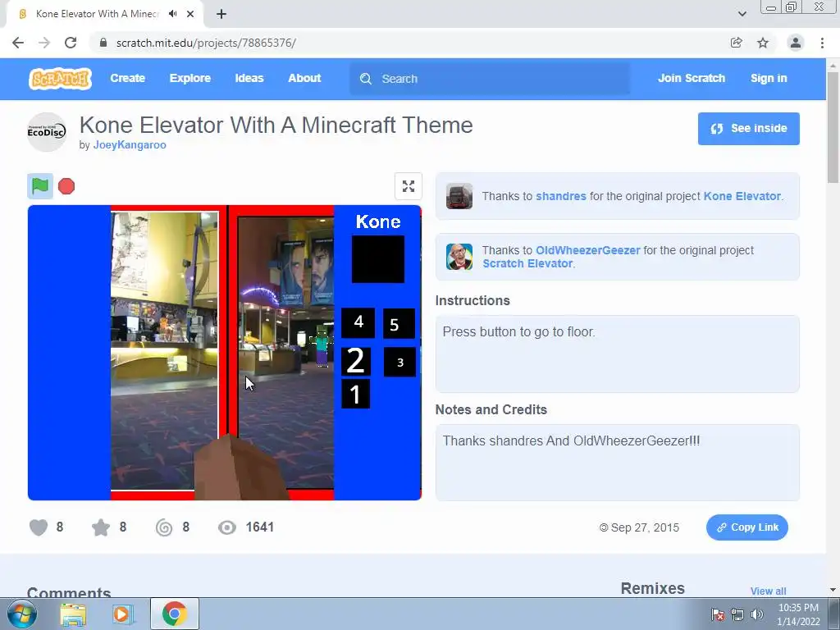Viewport: 840px width, 630px height.
Task: Reload the page
Action: coord(71,43)
